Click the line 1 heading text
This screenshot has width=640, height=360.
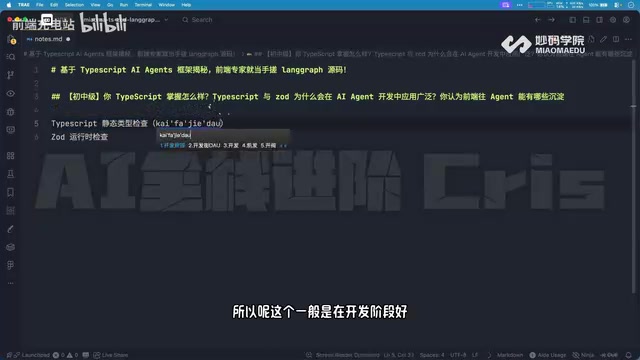pos(199,70)
